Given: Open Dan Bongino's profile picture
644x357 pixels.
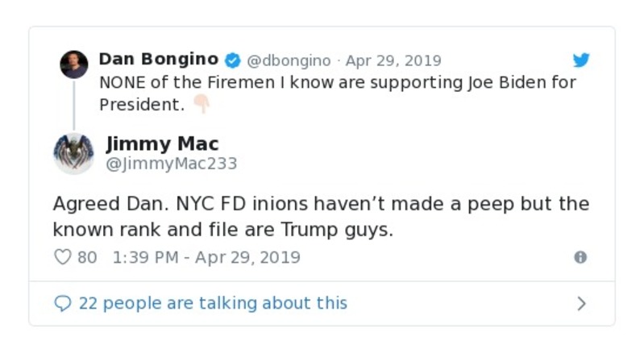Looking at the screenshot, I should [74, 64].
